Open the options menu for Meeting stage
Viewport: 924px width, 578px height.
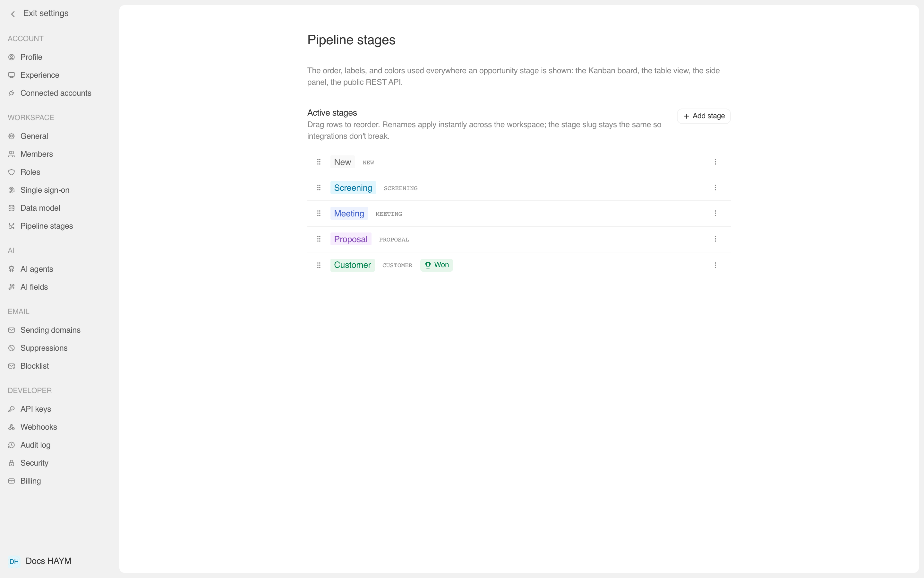coord(715,213)
